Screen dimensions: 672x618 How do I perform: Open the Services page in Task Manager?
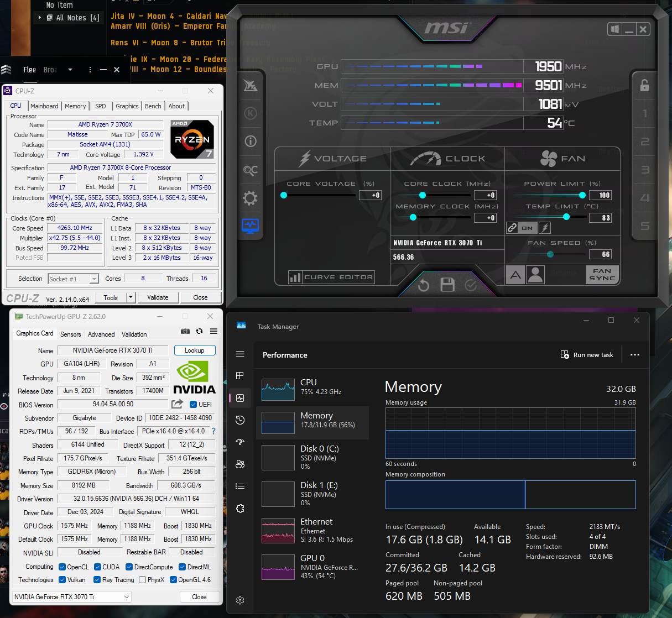click(x=240, y=509)
